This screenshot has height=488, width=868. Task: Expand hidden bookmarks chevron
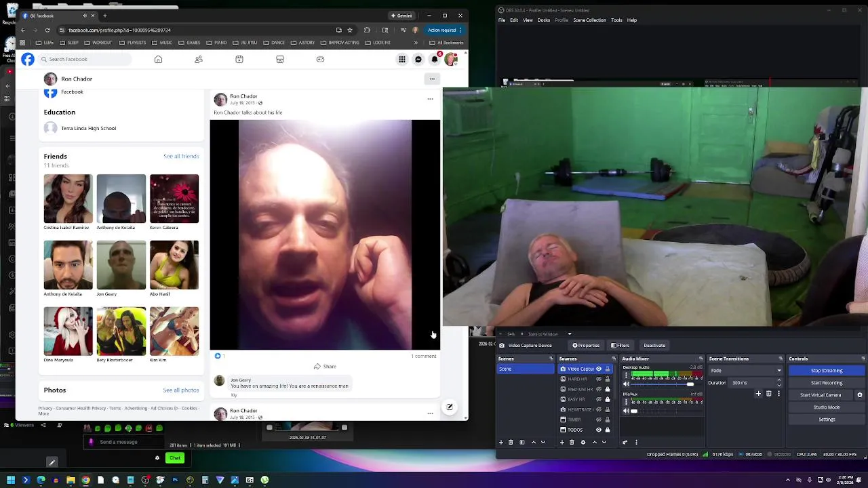[x=416, y=43]
